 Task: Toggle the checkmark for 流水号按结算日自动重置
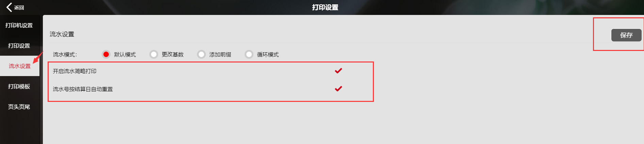click(338, 89)
